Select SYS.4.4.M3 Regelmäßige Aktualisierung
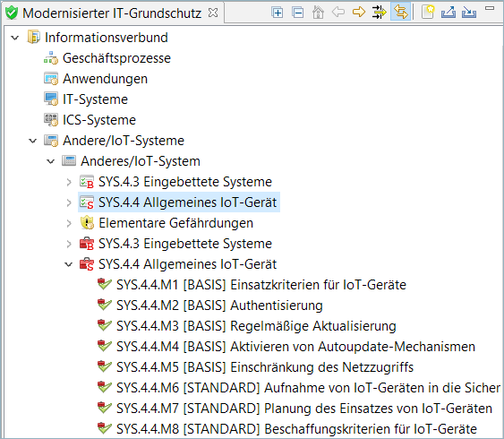Screen dimensions: 504x439 256,326
